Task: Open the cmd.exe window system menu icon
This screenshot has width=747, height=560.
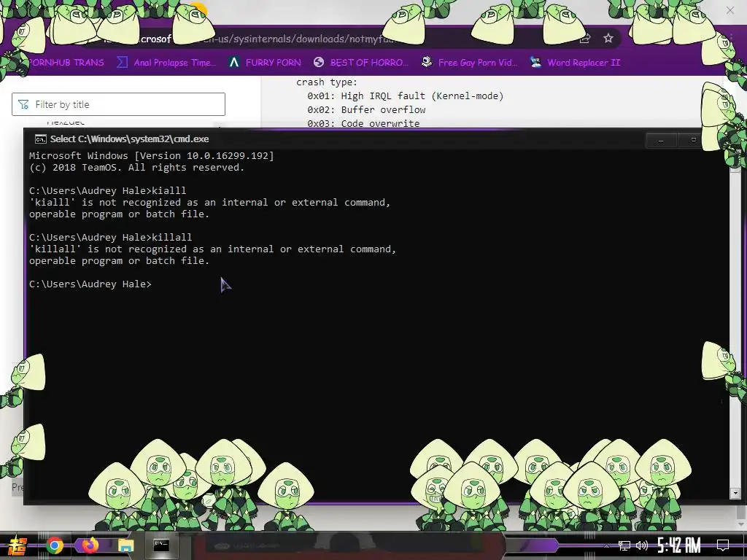Action: point(41,139)
